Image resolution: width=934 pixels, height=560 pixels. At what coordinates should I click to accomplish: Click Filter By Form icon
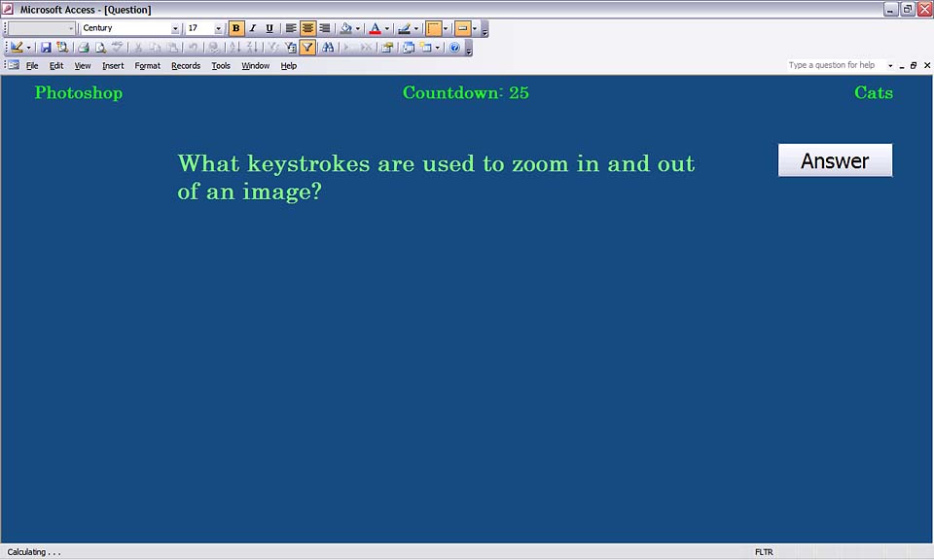point(290,48)
